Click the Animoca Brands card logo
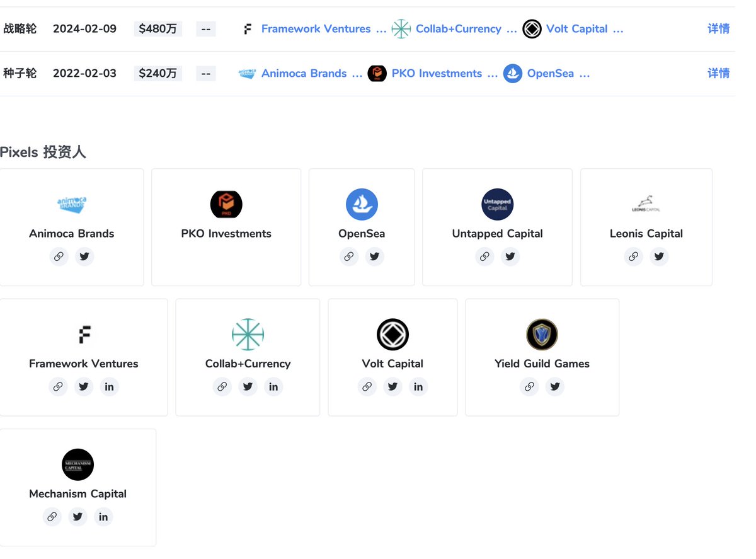Screen dimensions: 756x559 pos(72,204)
